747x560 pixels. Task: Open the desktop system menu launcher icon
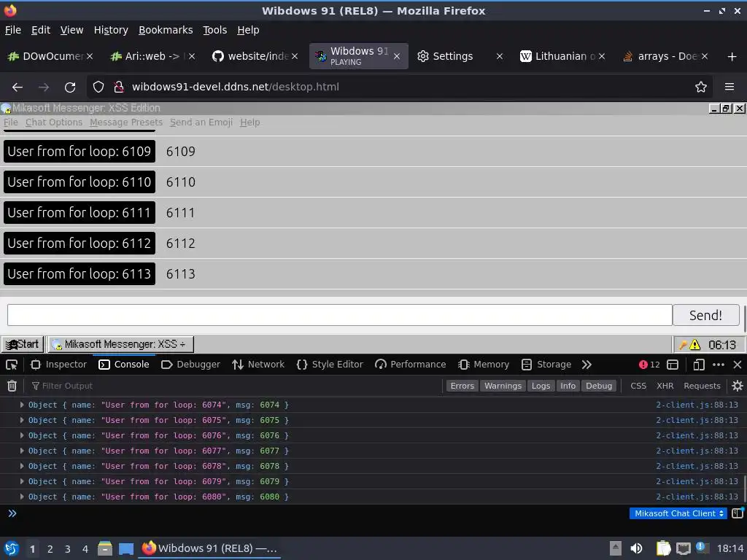pyautogui.click(x=12, y=548)
